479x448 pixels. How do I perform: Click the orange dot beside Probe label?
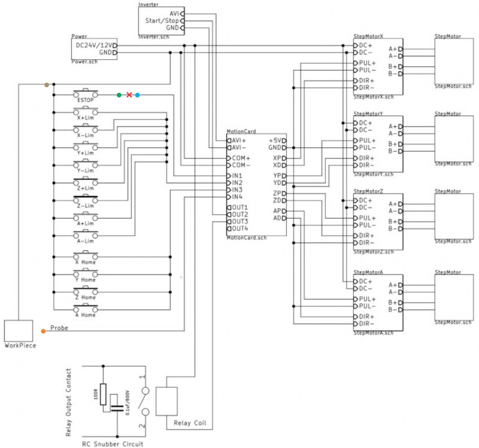(43, 331)
